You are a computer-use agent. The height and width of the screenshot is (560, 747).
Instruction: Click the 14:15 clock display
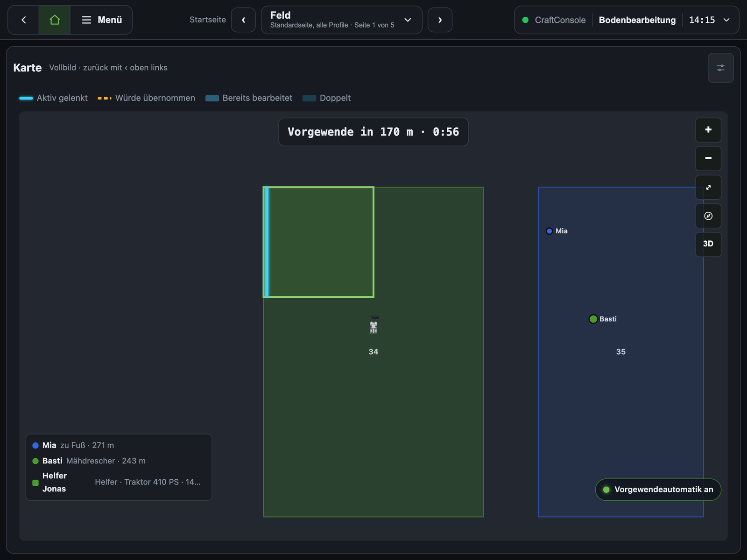coord(702,20)
